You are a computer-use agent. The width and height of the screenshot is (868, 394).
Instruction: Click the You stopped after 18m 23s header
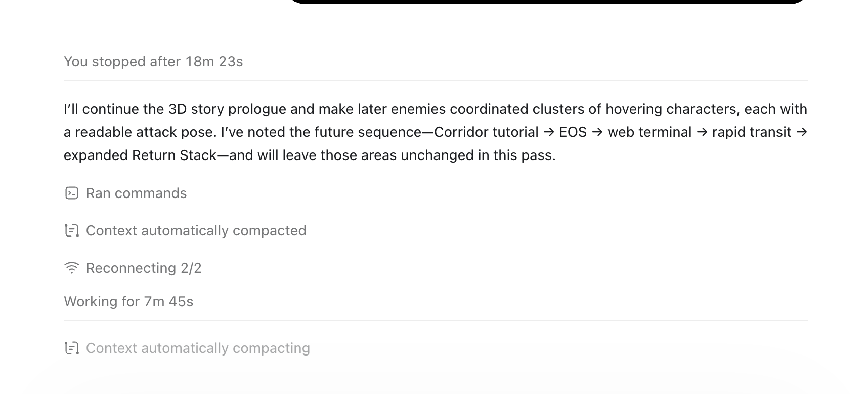153,62
